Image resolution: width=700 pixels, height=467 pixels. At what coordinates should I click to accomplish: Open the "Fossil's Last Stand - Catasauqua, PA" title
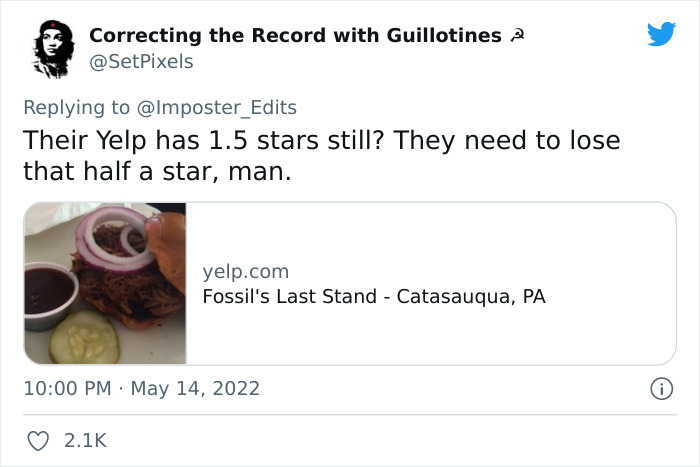(x=374, y=297)
